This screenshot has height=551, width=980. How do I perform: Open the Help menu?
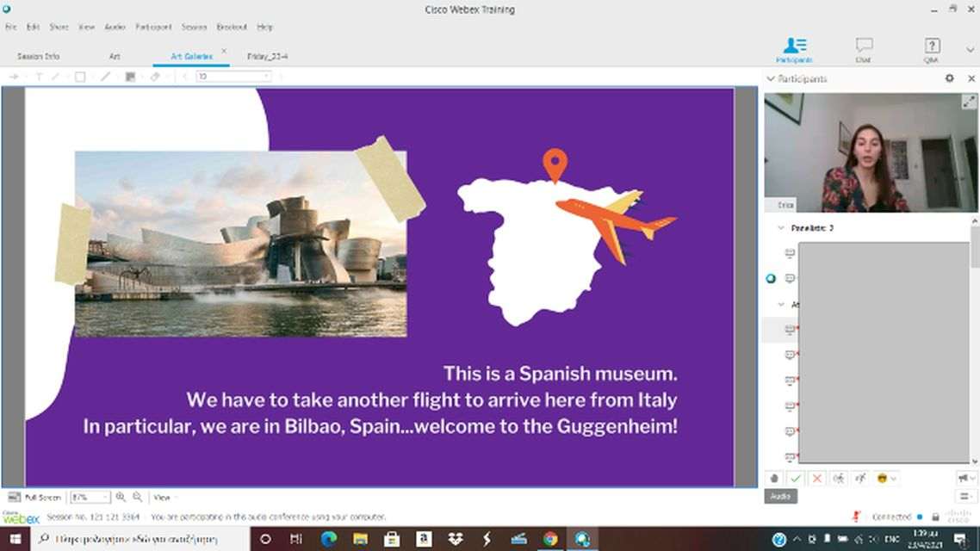pos(265,27)
